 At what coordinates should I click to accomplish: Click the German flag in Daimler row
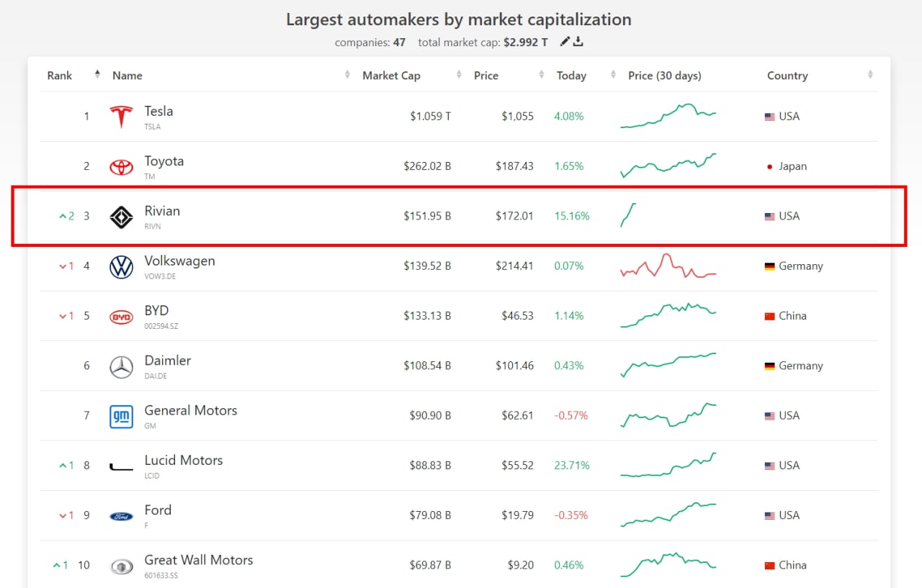[x=769, y=366]
